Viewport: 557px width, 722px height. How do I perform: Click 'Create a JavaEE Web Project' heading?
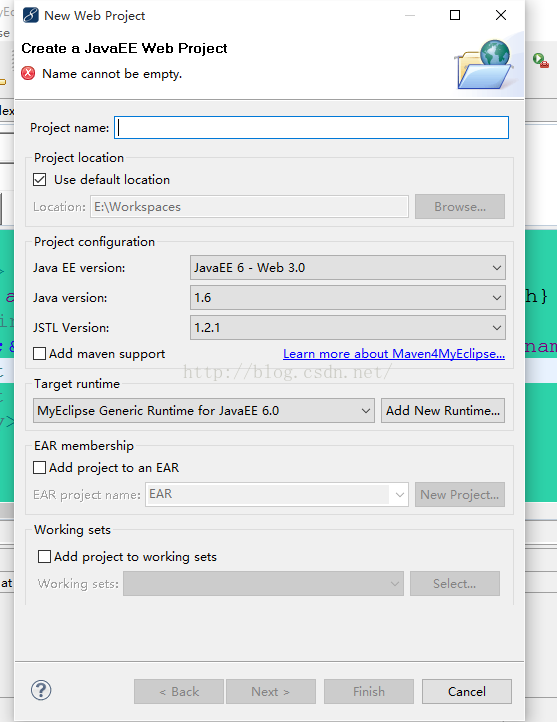click(x=124, y=48)
